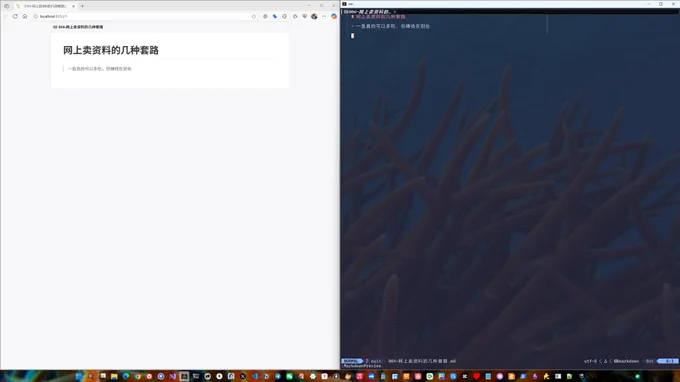Click the main git branch in status line

pyautogui.click(x=374, y=361)
